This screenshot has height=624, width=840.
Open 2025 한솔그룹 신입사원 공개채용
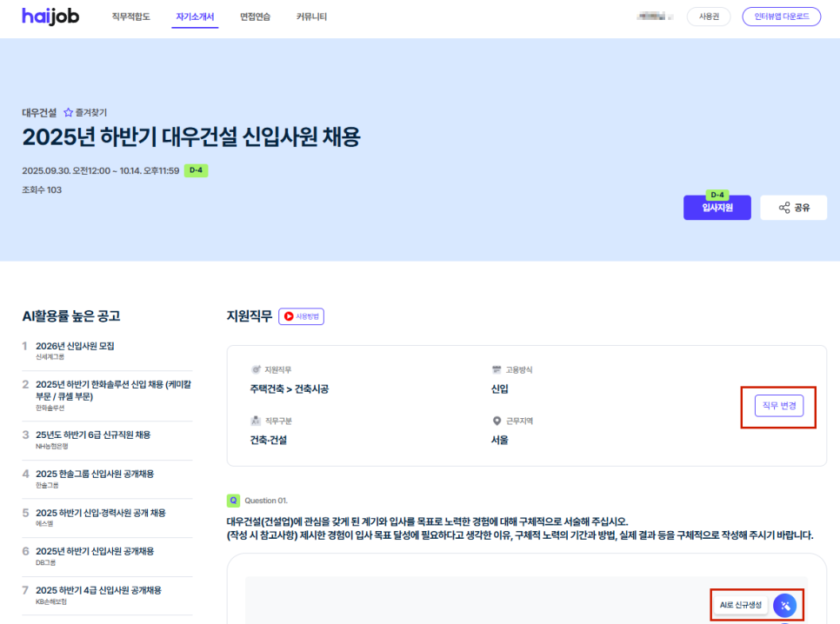[x=94, y=474]
